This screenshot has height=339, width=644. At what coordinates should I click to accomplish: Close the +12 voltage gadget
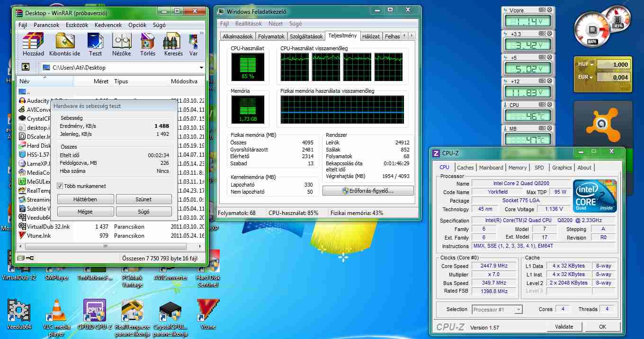550,81
